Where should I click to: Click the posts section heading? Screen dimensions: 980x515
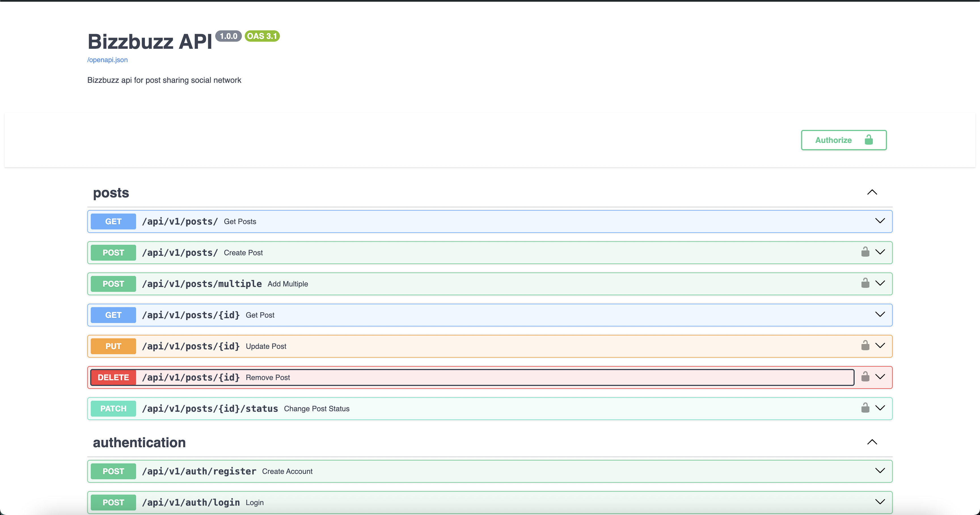pyautogui.click(x=111, y=193)
